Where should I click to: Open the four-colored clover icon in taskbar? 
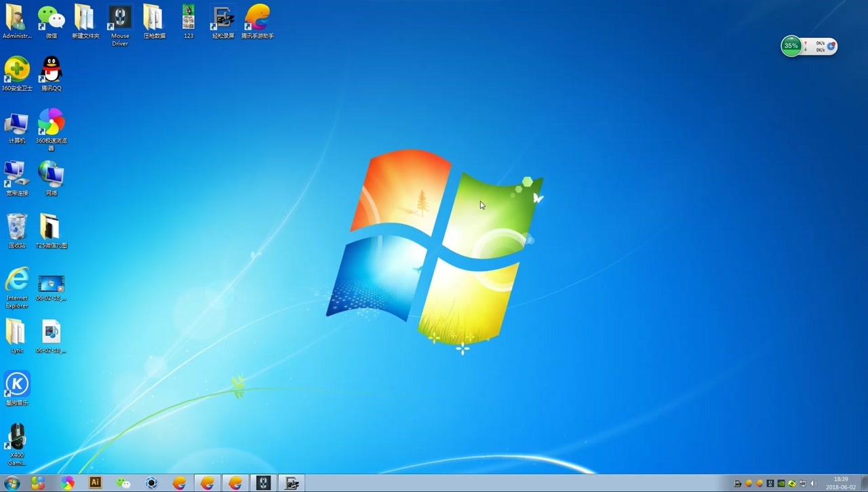[38, 482]
